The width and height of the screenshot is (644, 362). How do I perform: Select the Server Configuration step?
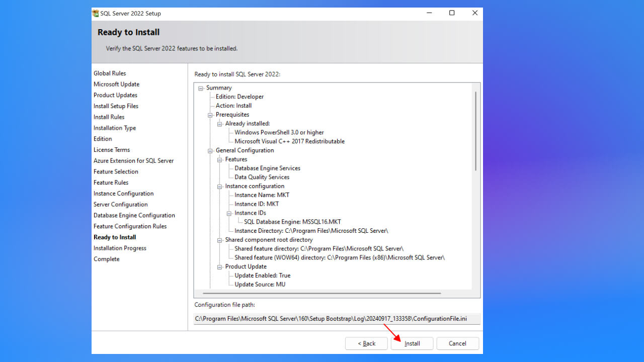click(121, 205)
